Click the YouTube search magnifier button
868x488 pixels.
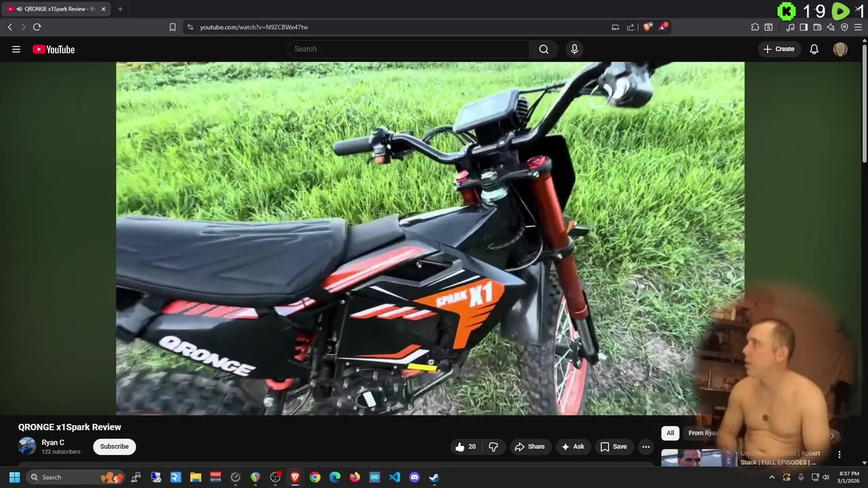[544, 49]
